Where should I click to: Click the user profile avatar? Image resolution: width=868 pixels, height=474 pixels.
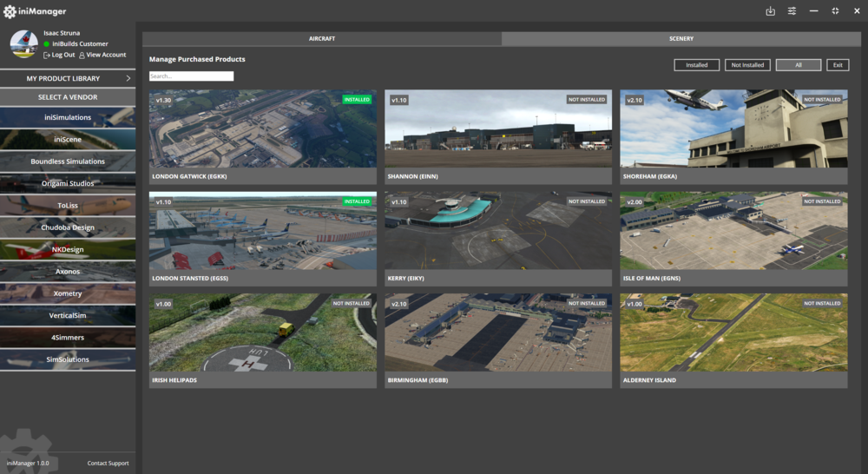[x=23, y=44]
